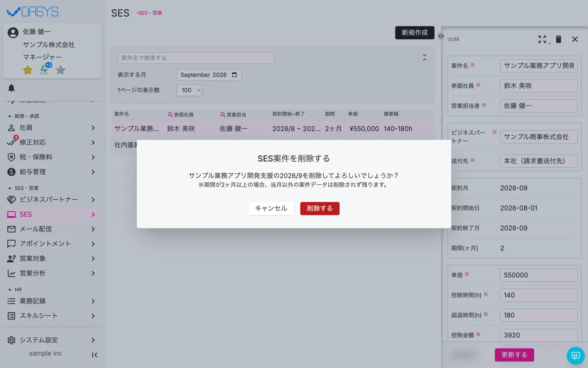588x368 pixels.
Task: Click キャンセル in the delete dialog
Action: click(271, 209)
